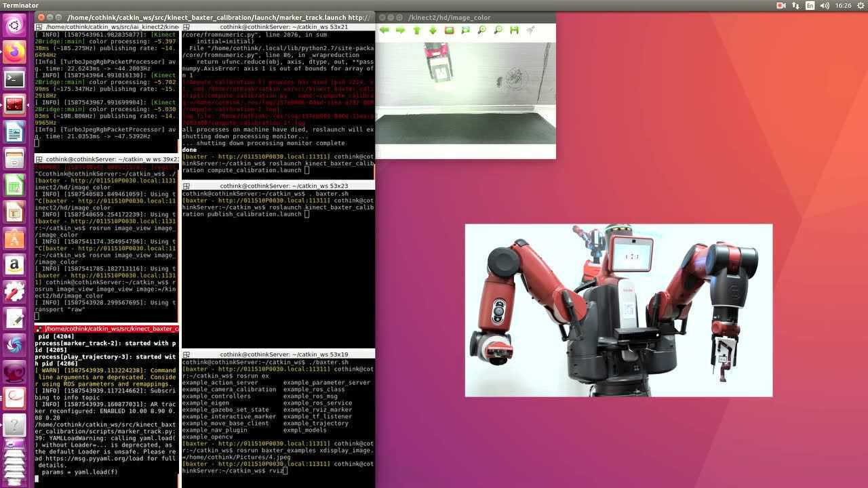The image size is (868, 488).
Task: Click the 'example_parameter_server' completion entry
Action: coord(326,382)
